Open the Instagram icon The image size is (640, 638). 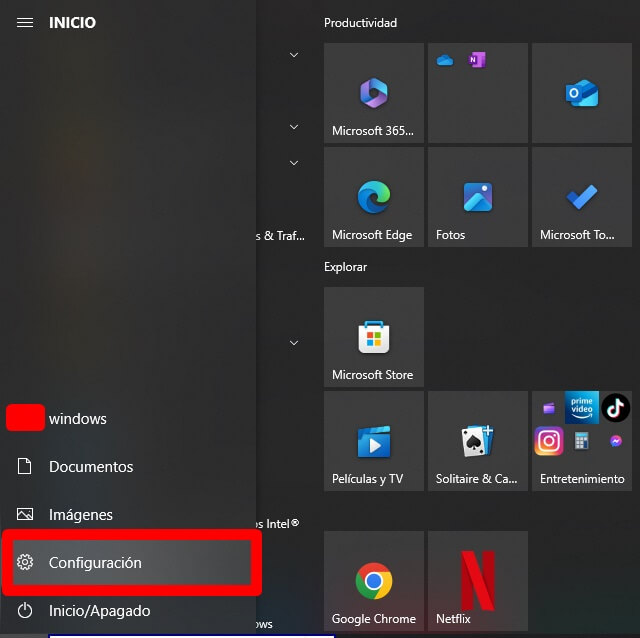549,441
